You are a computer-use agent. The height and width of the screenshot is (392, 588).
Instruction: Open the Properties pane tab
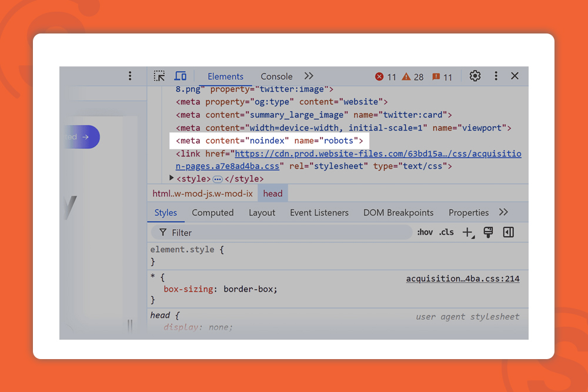point(469,213)
